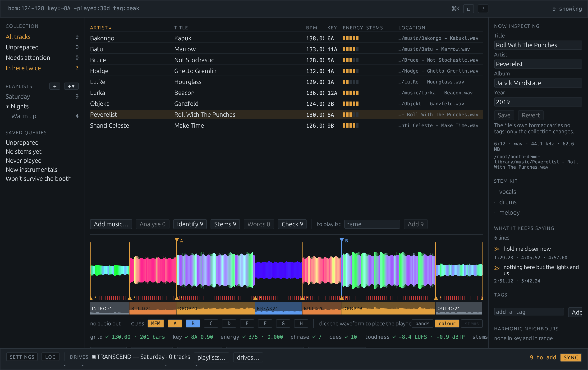
Task: Click the ⌘K command palette shortcut
Action: coord(455,9)
